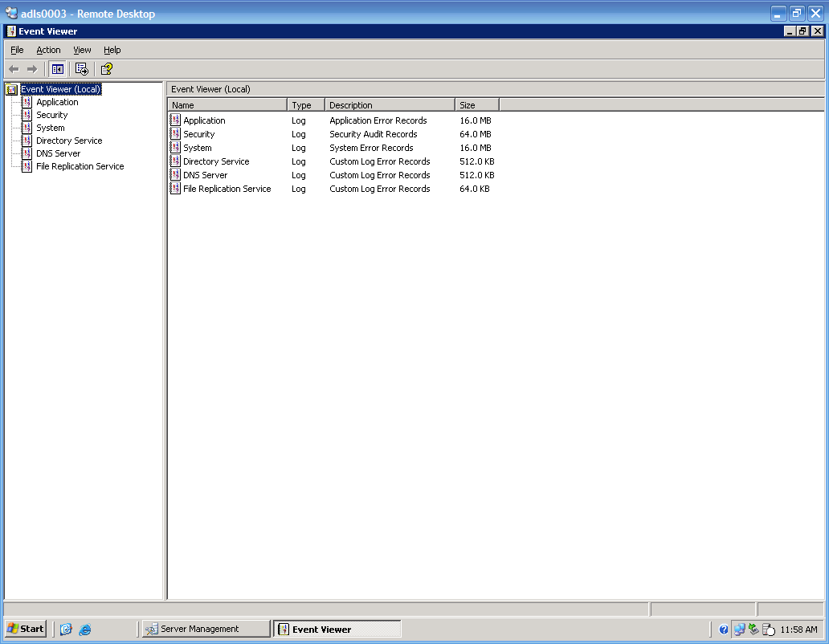Sort list by the Size column header
The height and width of the screenshot is (644, 829).
tap(476, 105)
